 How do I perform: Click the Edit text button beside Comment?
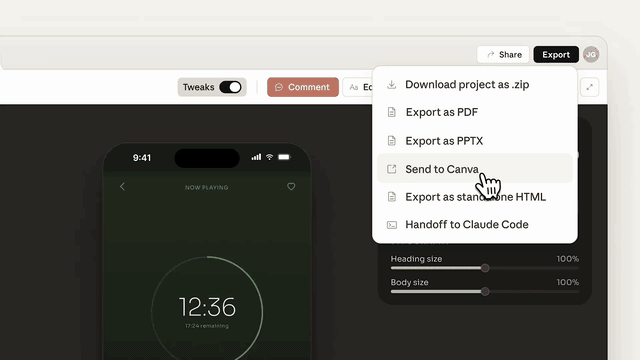click(358, 87)
